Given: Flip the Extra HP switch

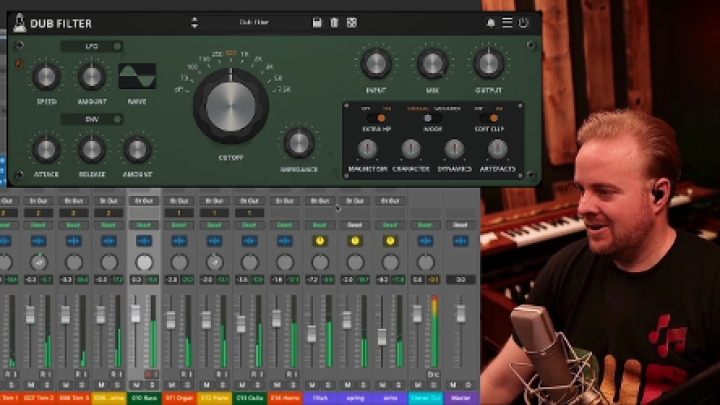Looking at the screenshot, I should pyautogui.click(x=377, y=118).
